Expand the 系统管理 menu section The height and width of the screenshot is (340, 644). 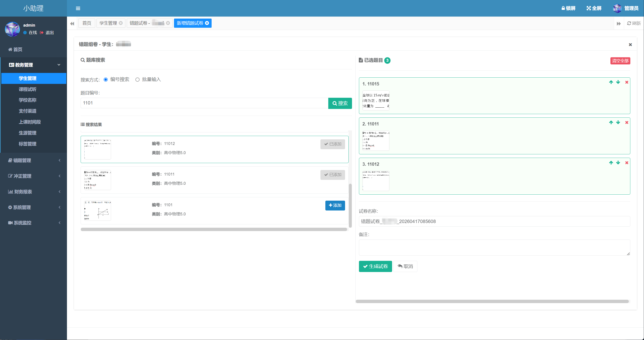[34, 207]
